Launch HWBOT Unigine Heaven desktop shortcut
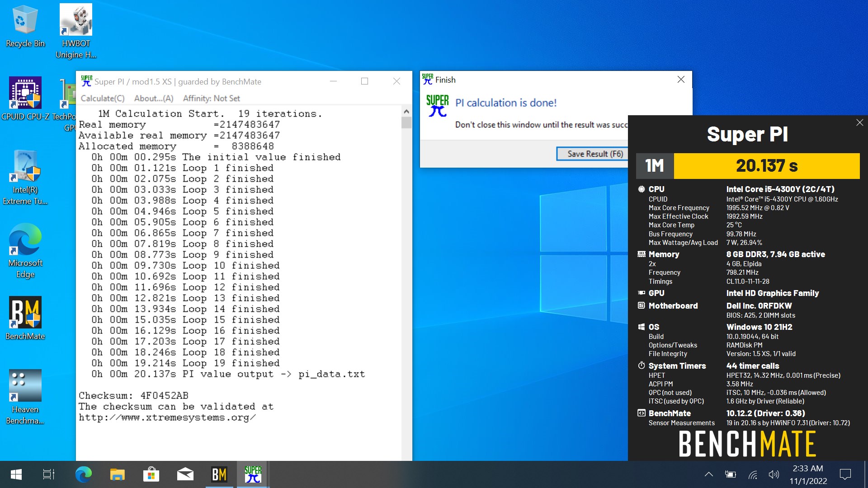 click(x=76, y=32)
